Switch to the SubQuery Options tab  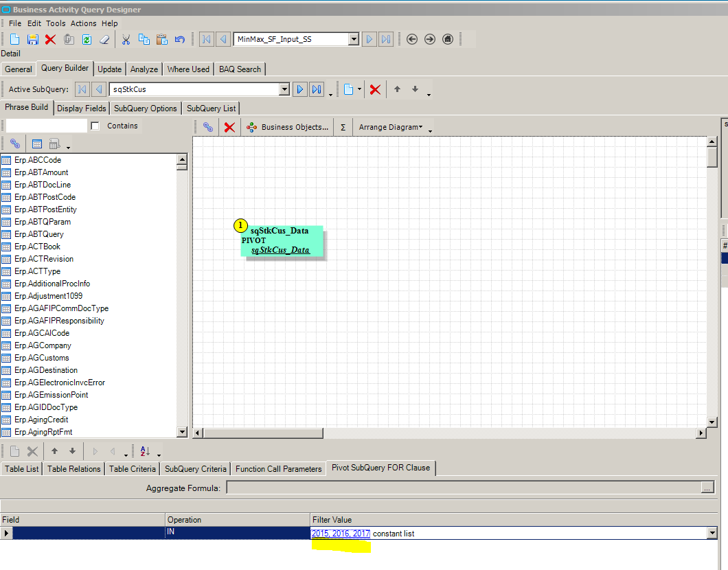[146, 108]
